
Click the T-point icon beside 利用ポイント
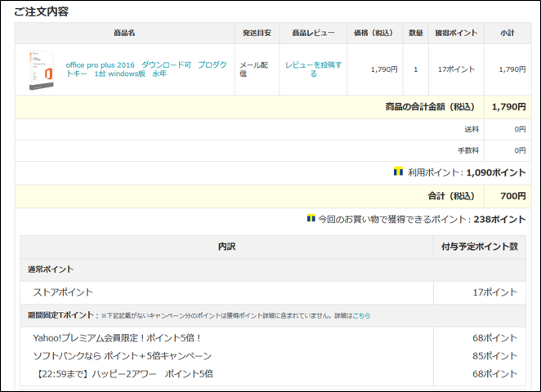tap(398, 171)
